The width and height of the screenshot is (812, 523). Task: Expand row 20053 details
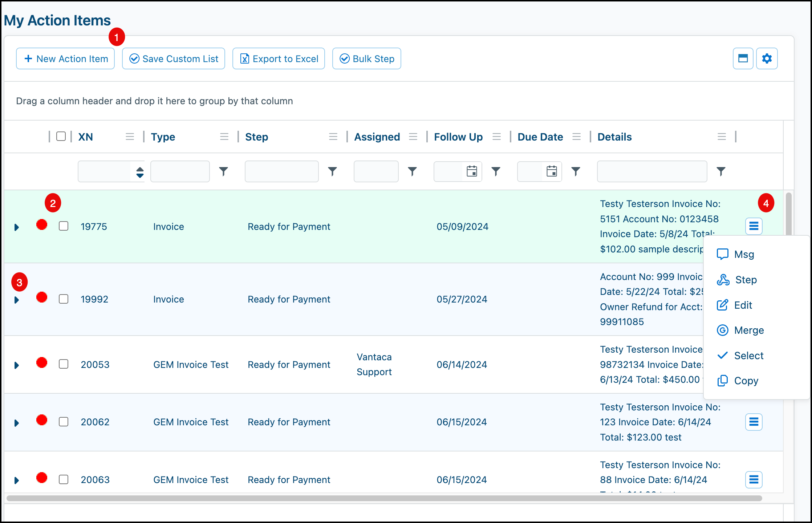(x=16, y=365)
